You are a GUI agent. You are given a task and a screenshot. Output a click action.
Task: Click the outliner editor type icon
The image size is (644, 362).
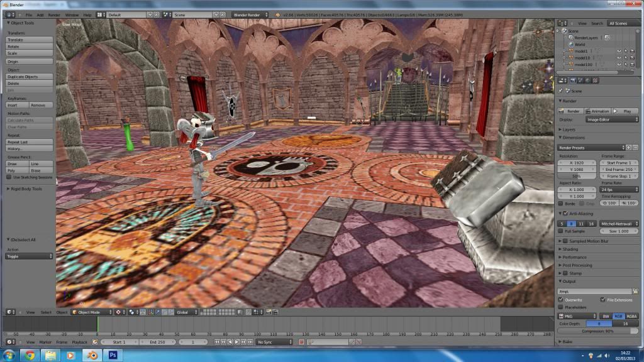[563, 23]
